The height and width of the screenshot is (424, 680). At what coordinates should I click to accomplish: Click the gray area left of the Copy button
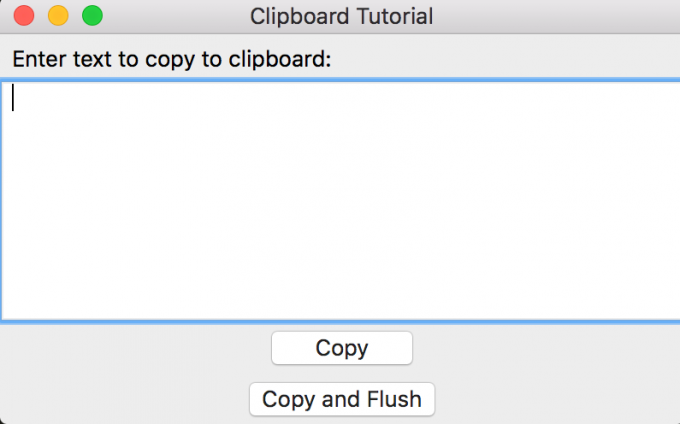tap(130, 348)
